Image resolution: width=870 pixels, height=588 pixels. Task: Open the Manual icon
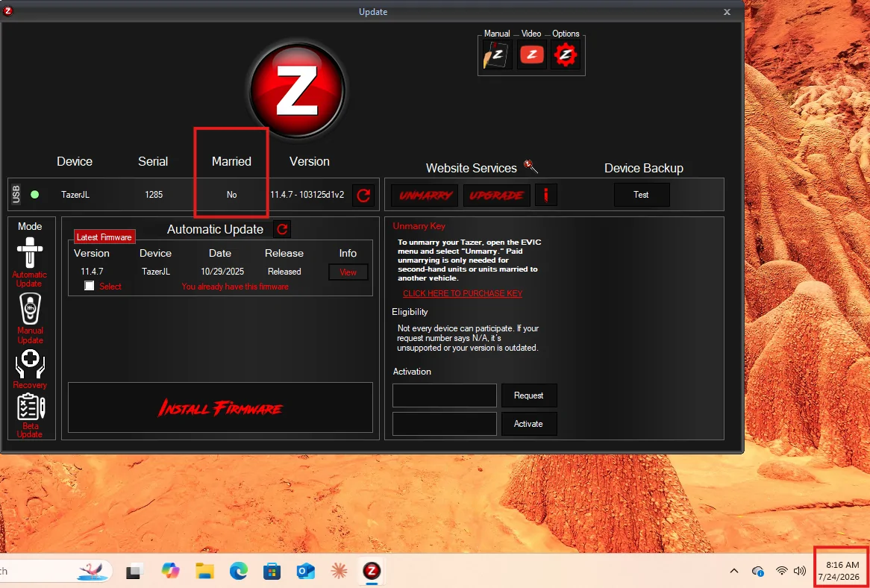pyautogui.click(x=497, y=54)
